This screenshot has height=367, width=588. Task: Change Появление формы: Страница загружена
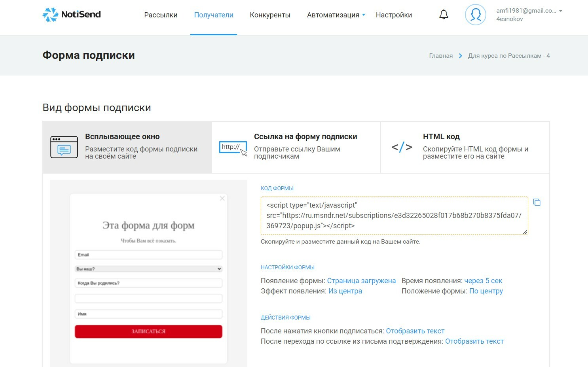pos(361,281)
